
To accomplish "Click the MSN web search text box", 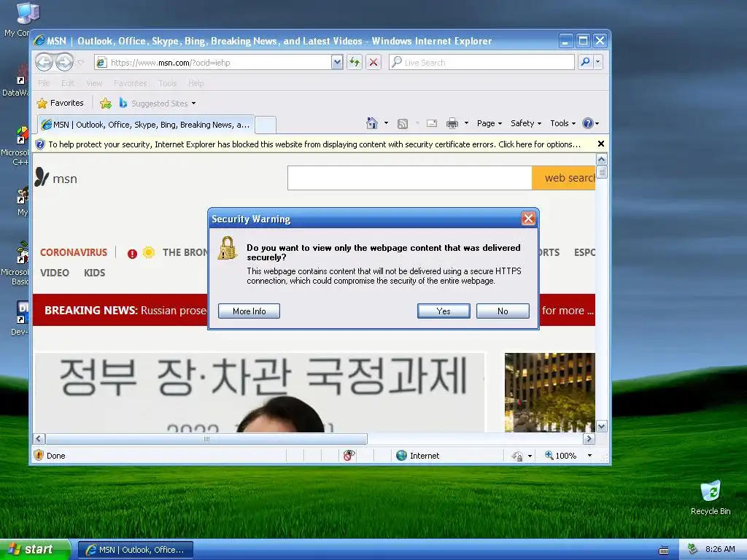I will coord(410,178).
